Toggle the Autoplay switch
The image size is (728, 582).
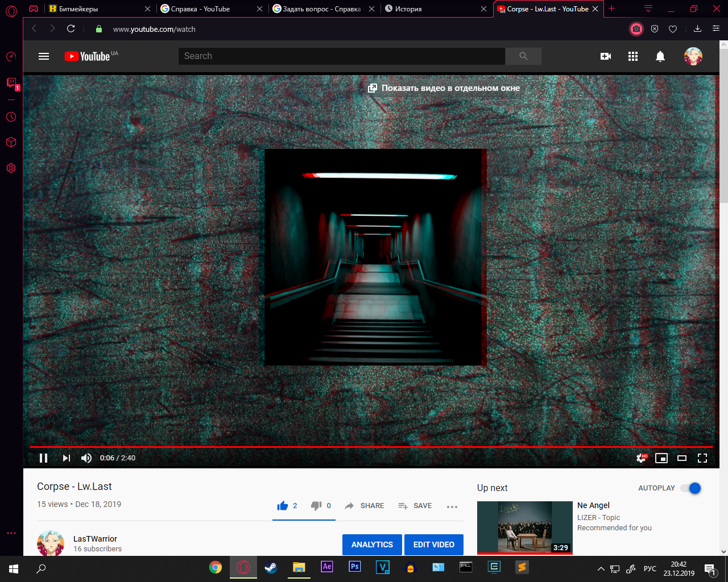[x=692, y=488]
